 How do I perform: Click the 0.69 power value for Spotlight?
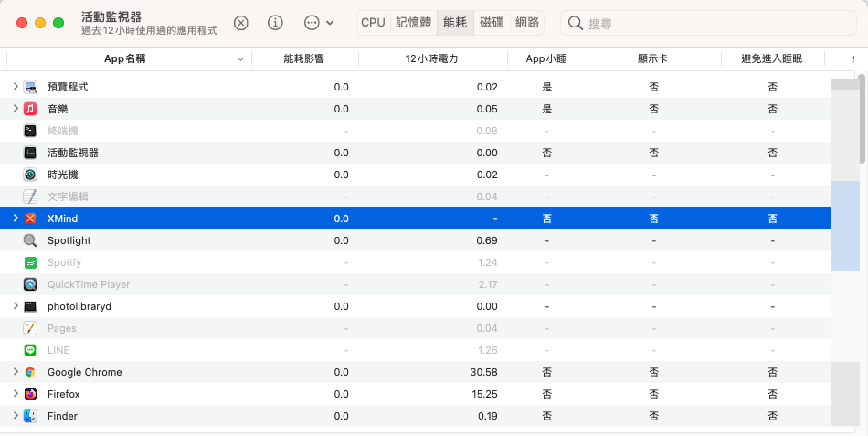coord(487,240)
